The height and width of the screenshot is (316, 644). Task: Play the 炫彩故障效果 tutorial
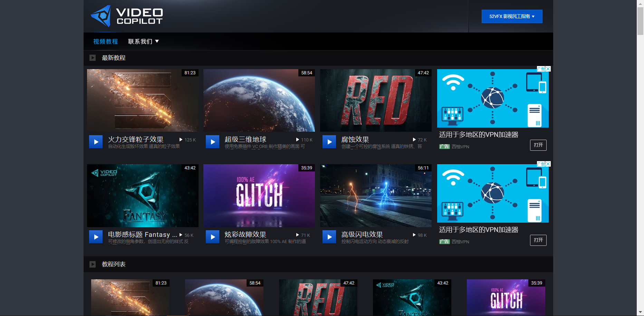pos(212,237)
